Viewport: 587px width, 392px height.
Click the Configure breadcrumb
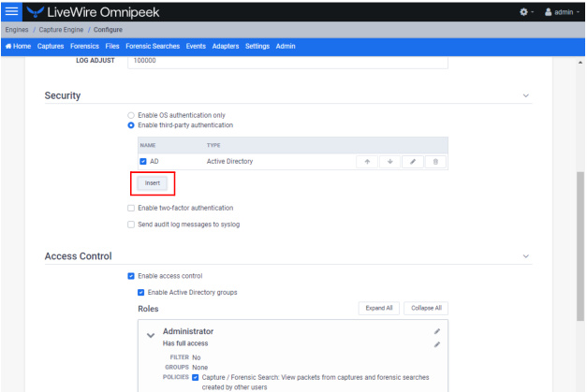108,30
